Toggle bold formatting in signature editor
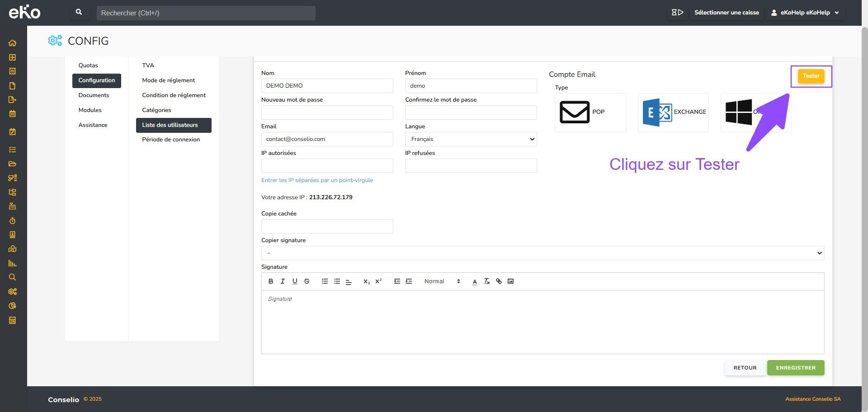Viewport: 868px width, 412px height. click(x=271, y=281)
